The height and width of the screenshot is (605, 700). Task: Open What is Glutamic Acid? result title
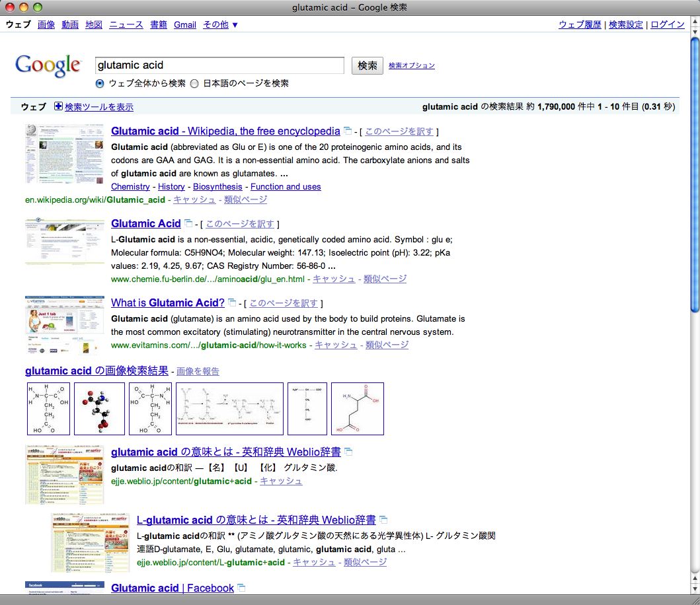168,303
